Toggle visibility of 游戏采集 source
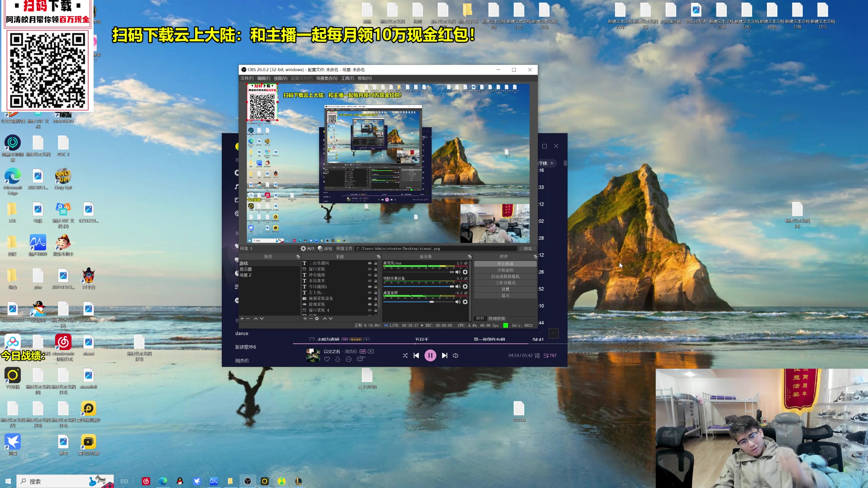Image resolution: width=868 pixels, height=488 pixels. coord(370,304)
